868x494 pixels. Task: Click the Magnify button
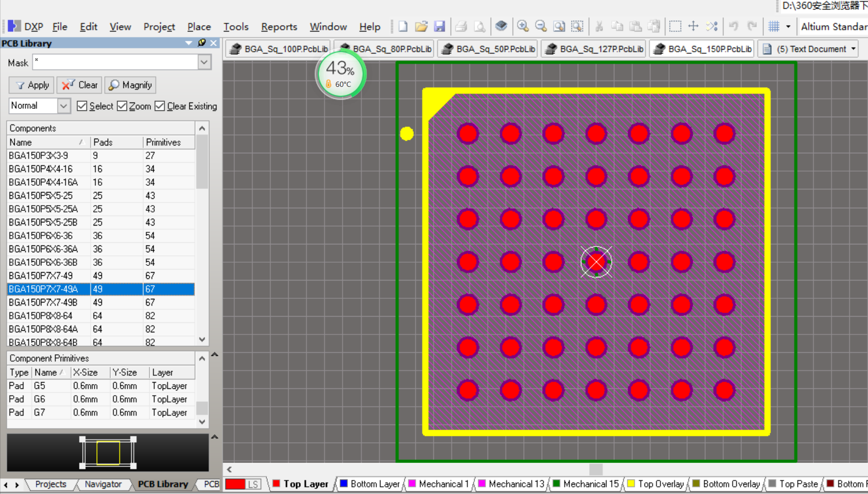(x=130, y=85)
